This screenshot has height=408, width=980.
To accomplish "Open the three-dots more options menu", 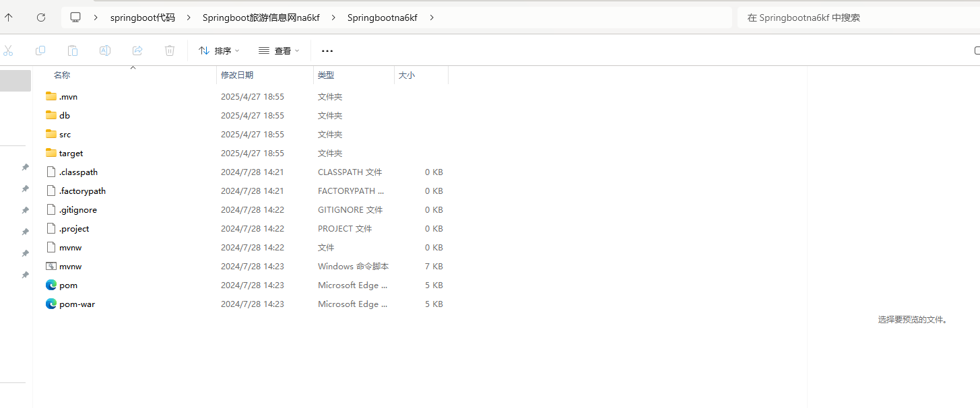I will click(327, 50).
